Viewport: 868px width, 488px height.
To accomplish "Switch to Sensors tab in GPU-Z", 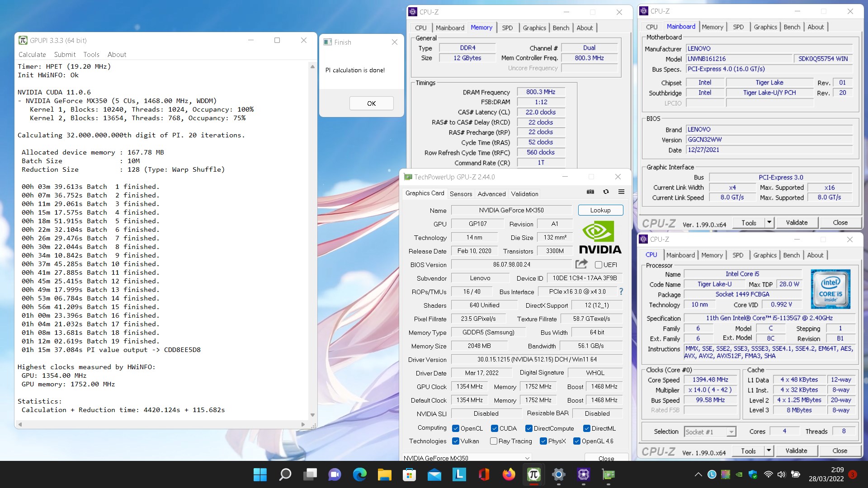I will 461,193.
